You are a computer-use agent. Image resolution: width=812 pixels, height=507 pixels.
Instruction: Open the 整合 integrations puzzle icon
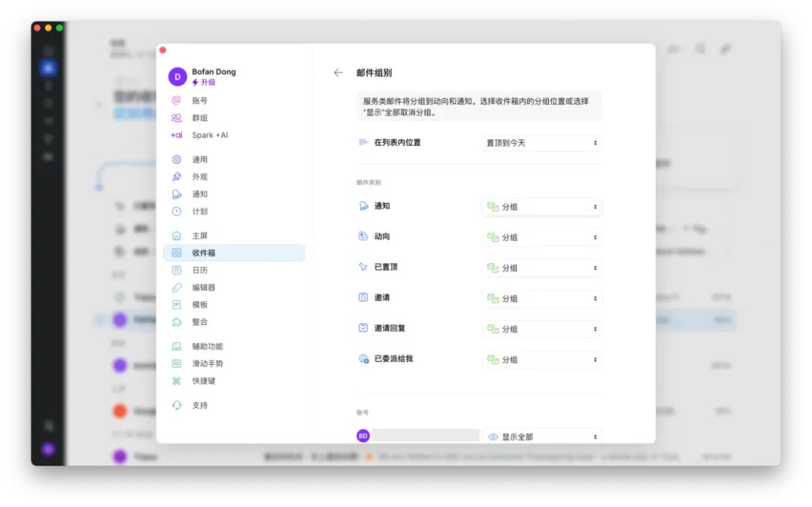(x=177, y=322)
